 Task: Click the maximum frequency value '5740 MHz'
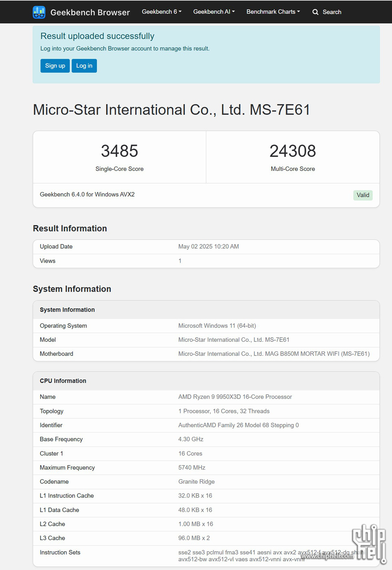[x=192, y=468]
